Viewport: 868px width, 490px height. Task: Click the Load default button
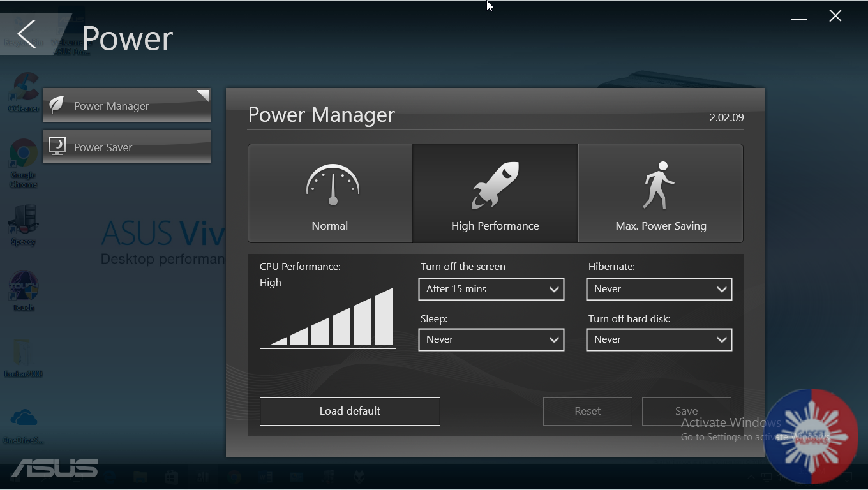tap(350, 411)
